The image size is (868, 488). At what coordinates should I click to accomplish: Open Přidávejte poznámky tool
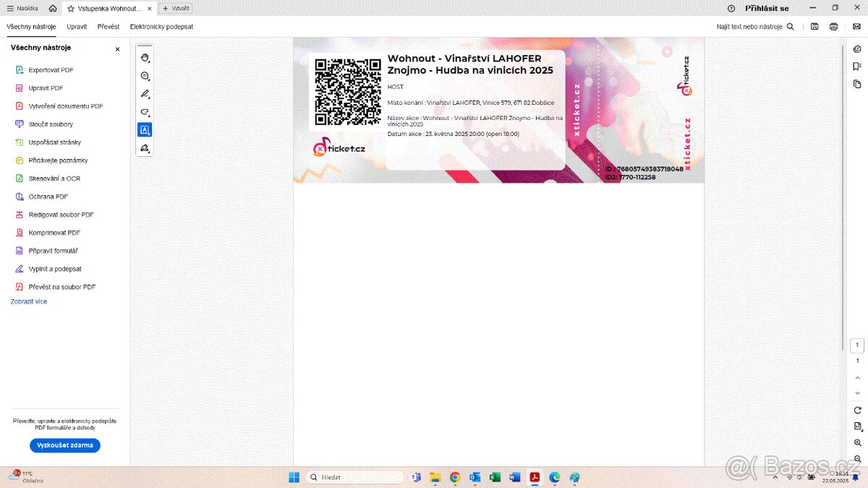[52, 160]
